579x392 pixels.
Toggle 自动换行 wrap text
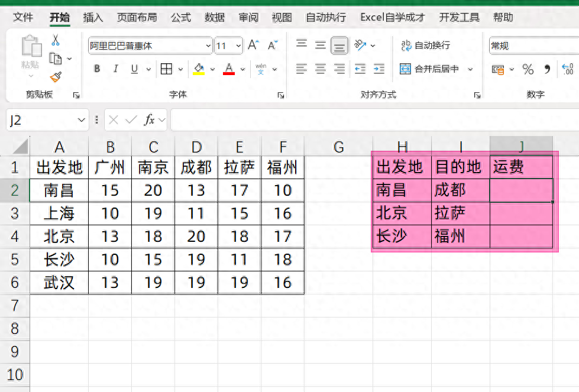coord(425,46)
